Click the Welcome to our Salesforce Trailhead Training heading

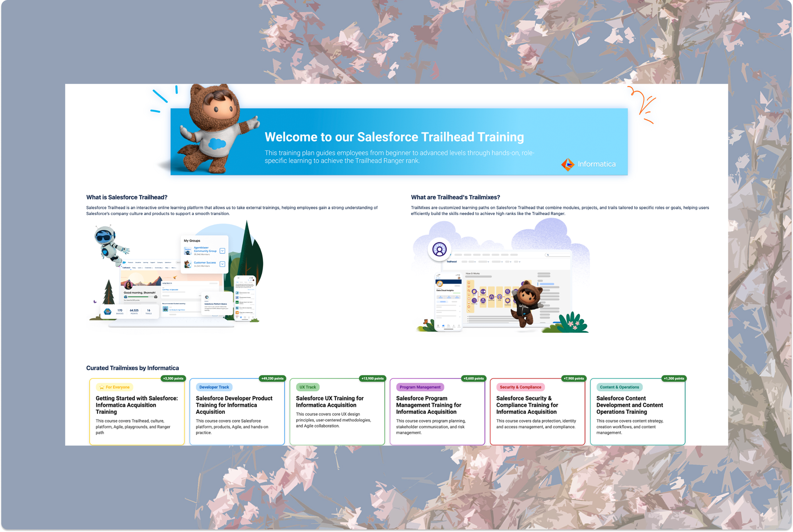tap(394, 137)
